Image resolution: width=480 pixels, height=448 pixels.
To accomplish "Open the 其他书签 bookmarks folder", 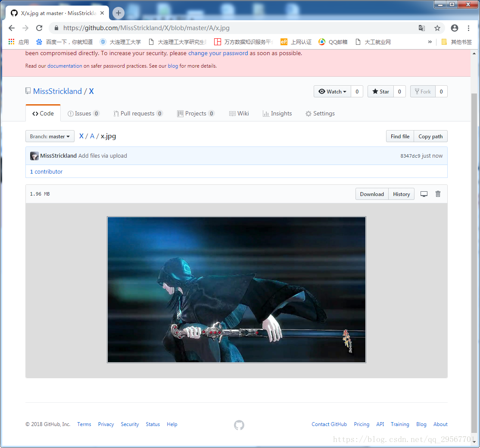I will click(x=456, y=42).
